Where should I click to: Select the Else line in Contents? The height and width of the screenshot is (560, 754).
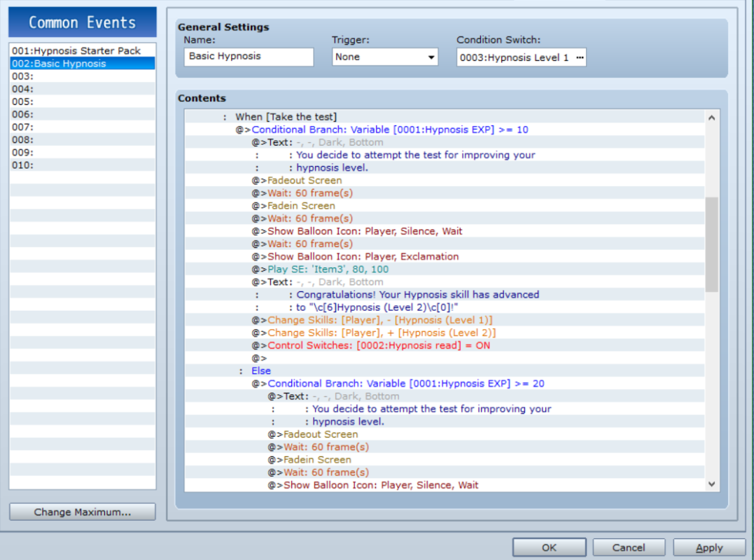(x=445, y=371)
